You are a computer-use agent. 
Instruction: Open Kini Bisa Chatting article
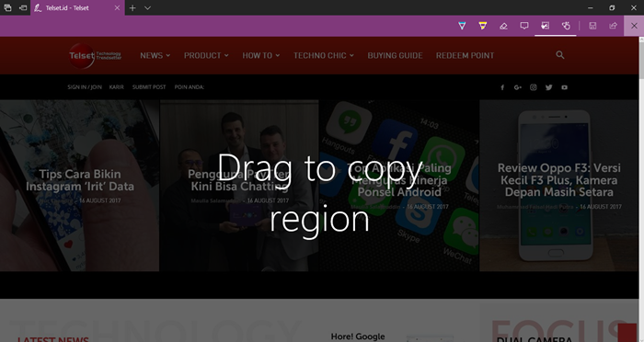pos(239,180)
